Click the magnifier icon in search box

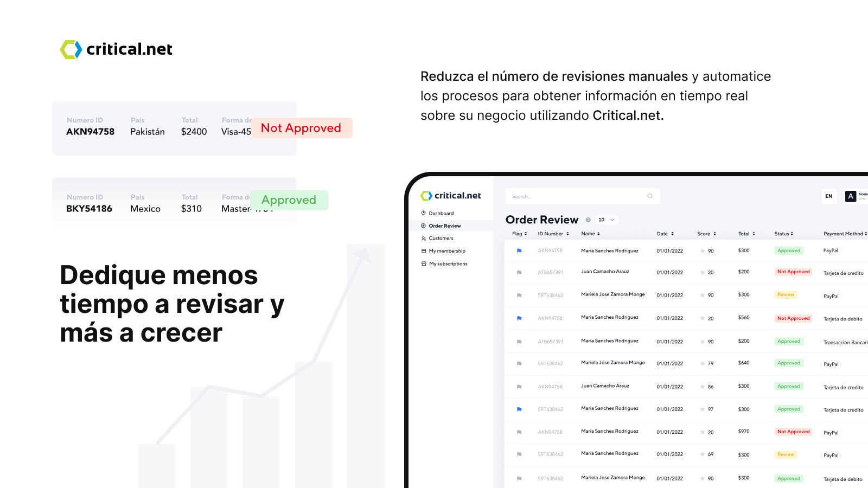(x=650, y=196)
